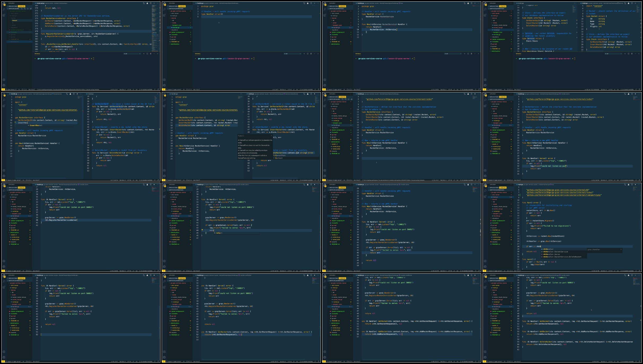Open rocket.proto in main.go frame's explorer

click(x=501, y=239)
